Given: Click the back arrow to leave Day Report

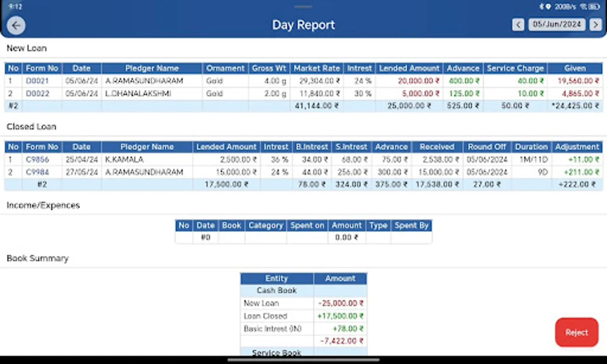Looking at the screenshot, I should [16, 25].
